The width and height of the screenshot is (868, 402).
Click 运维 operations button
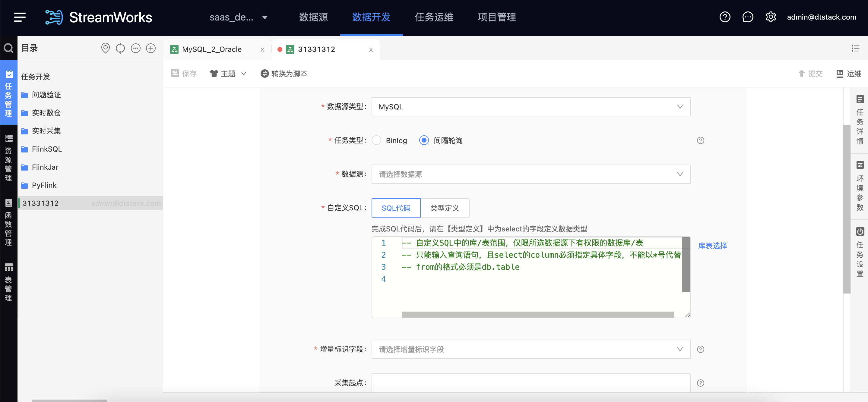click(x=849, y=74)
